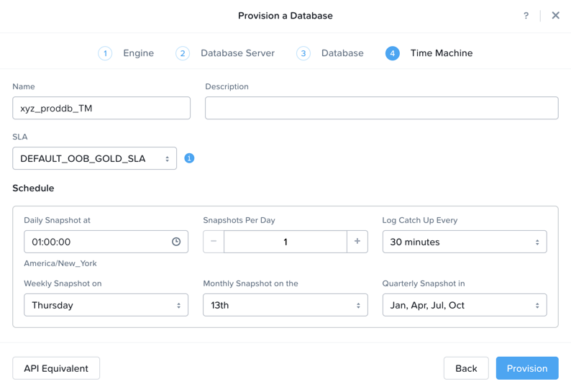Open Monthly Snapshot on the dropdown
Viewport: 571px width, 392px height.
coord(285,305)
